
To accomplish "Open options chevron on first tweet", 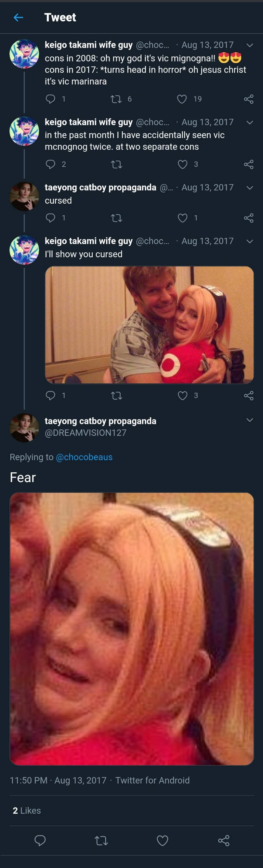I will pos(250,45).
